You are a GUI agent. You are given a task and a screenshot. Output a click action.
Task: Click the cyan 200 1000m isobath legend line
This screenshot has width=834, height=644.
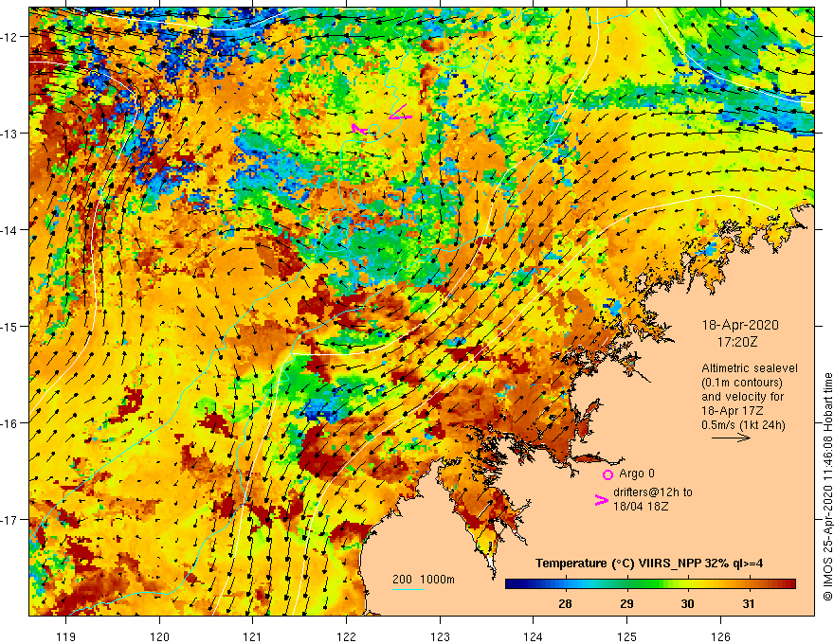click(x=408, y=589)
